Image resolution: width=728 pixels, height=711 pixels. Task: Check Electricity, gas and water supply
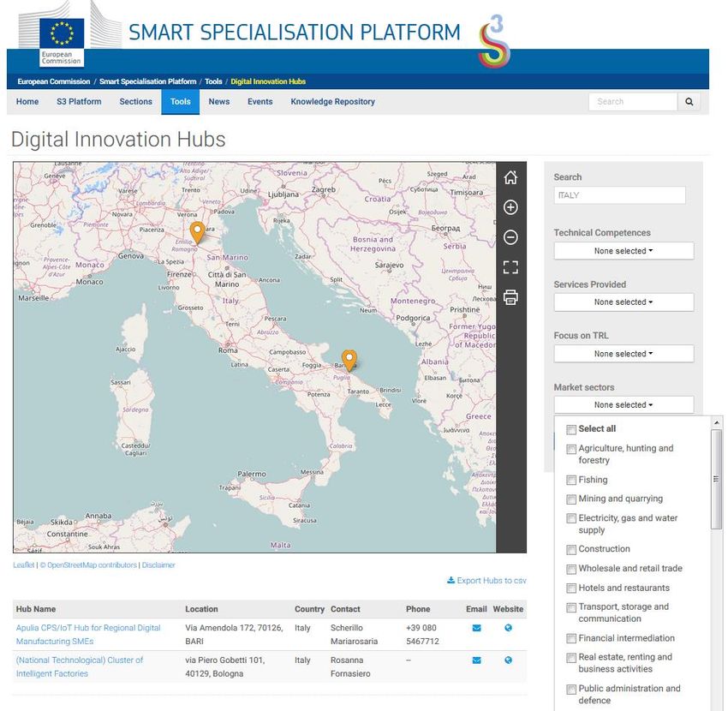571,518
